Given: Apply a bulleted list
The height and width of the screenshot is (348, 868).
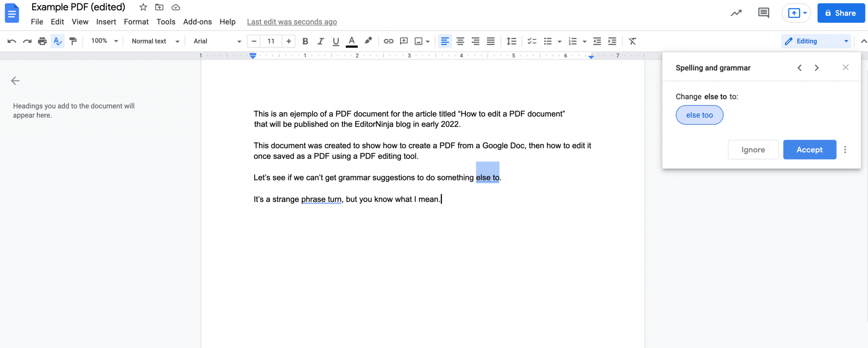Looking at the screenshot, I should (x=548, y=41).
